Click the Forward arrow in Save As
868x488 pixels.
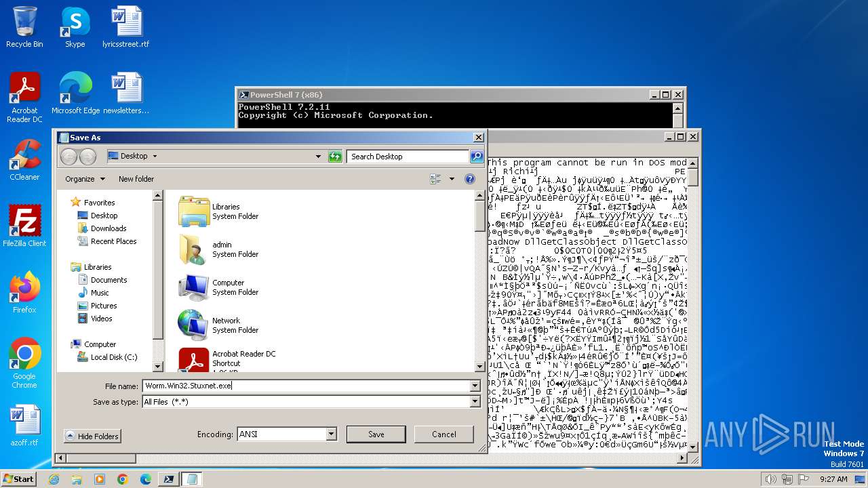[x=87, y=157]
